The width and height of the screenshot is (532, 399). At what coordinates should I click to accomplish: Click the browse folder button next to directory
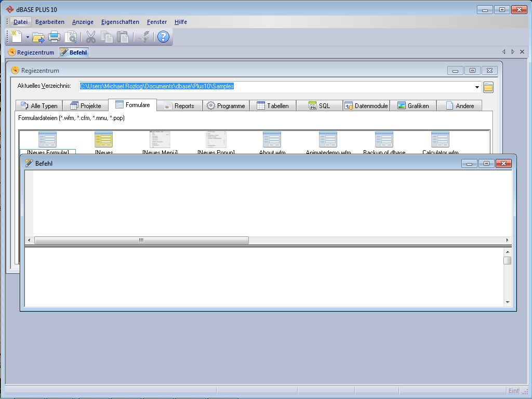point(488,87)
